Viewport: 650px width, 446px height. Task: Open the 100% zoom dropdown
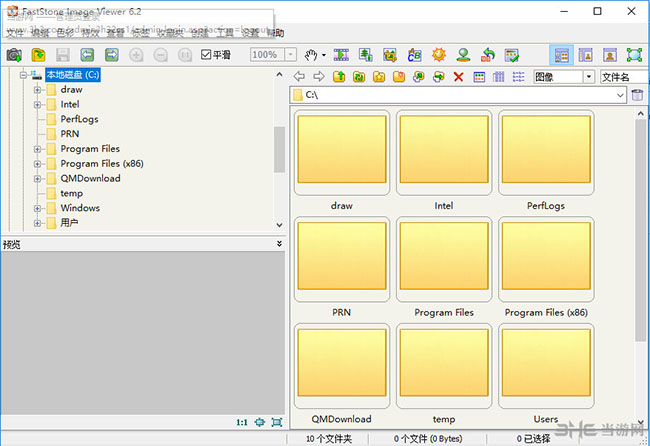pyautogui.click(x=291, y=54)
